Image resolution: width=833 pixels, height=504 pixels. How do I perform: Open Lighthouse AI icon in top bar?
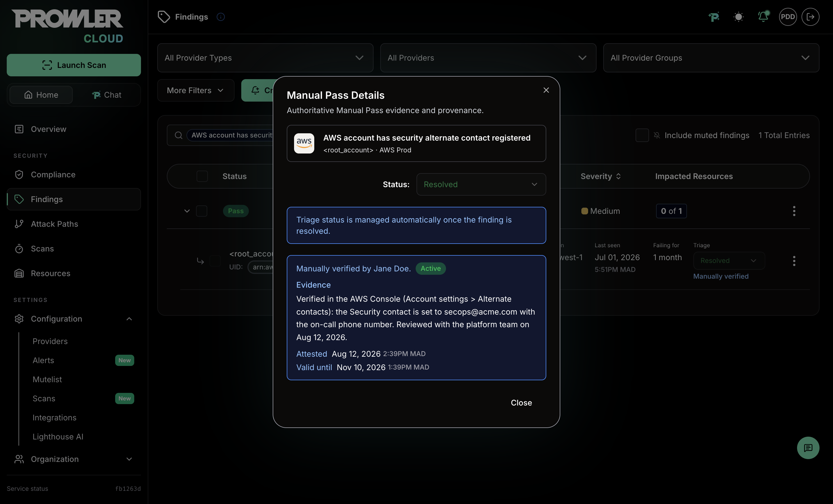coord(714,17)
